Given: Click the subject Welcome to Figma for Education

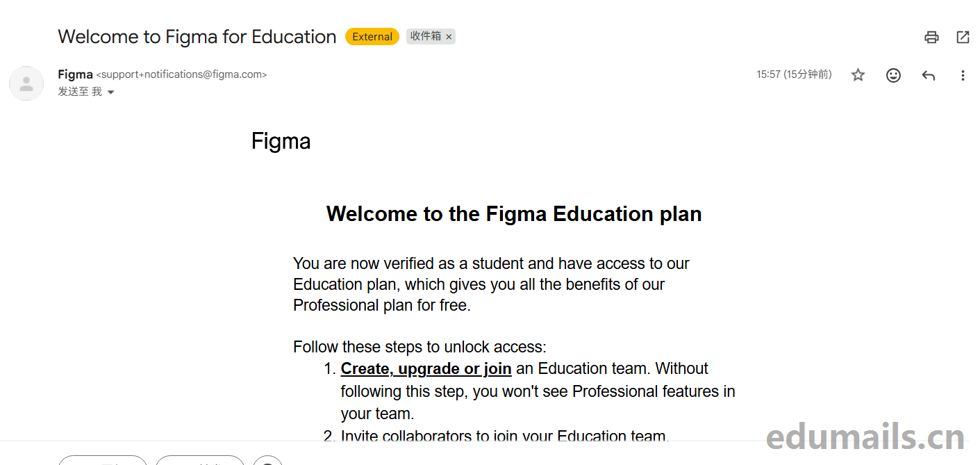Looking at the screenshot, I should (x=197, y=37).
